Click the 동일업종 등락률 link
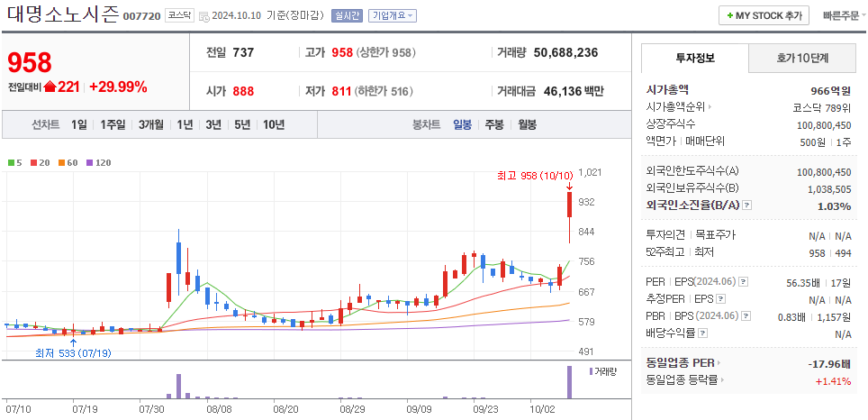The image size is (868, 420). tap(682, 380)
